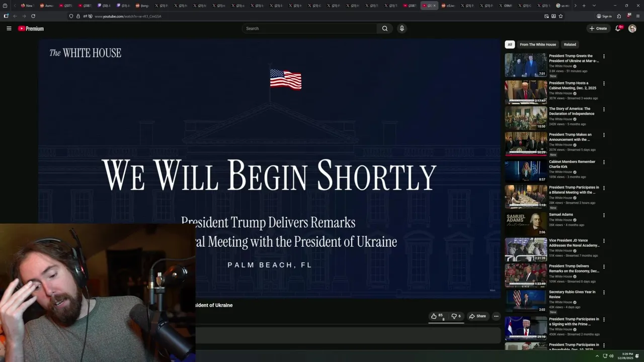Open options for 'Samuel Adams' video

pyautogui.click(x=604, y=215)
